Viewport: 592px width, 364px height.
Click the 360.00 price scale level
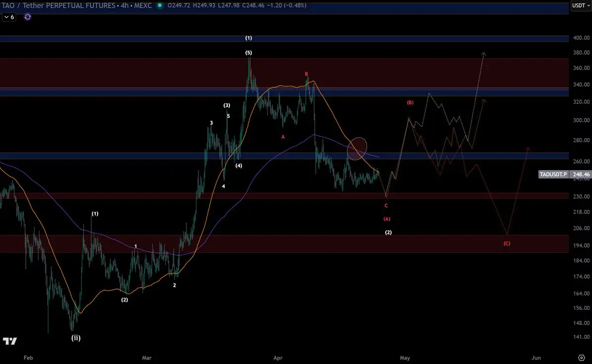[x=581, y=68]
